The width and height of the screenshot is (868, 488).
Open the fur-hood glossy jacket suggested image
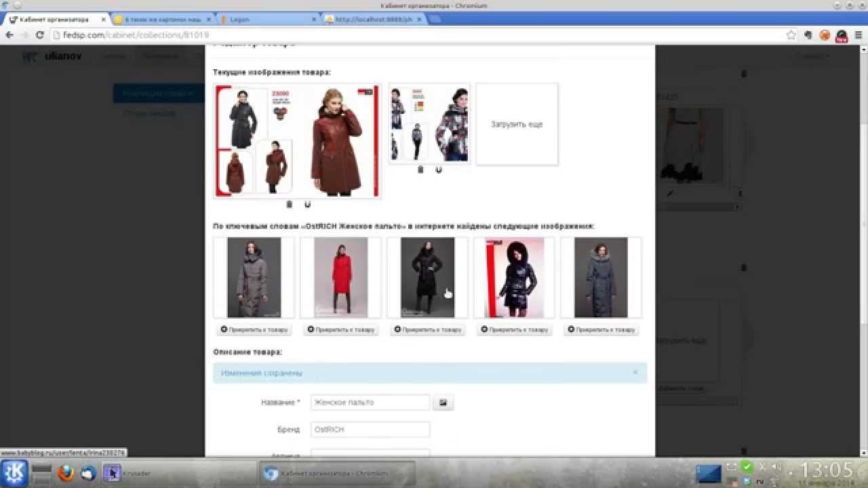pyautogui.click(x=515, y=277)
